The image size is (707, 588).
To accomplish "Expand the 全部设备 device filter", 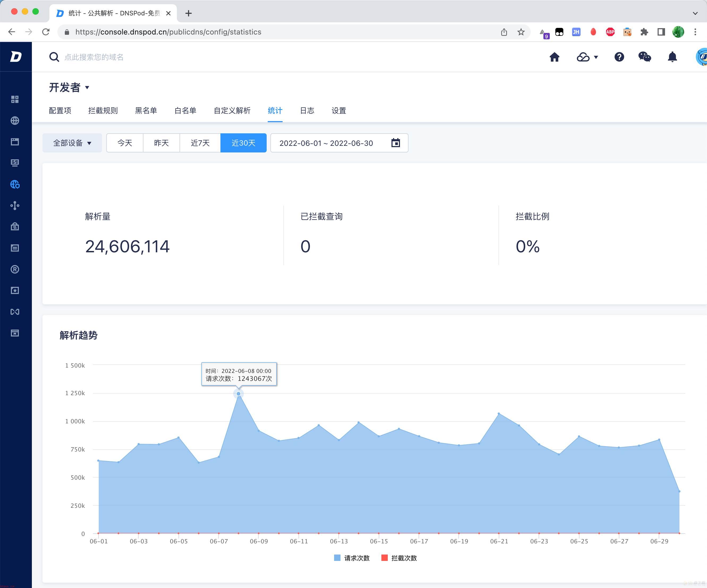I will (x=72, y=143).
